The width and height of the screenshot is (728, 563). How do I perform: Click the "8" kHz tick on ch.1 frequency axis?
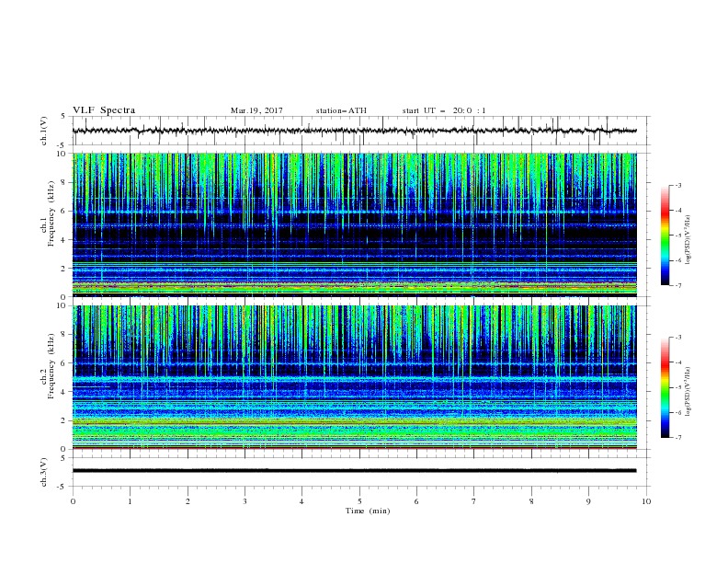tap(64, 182)
